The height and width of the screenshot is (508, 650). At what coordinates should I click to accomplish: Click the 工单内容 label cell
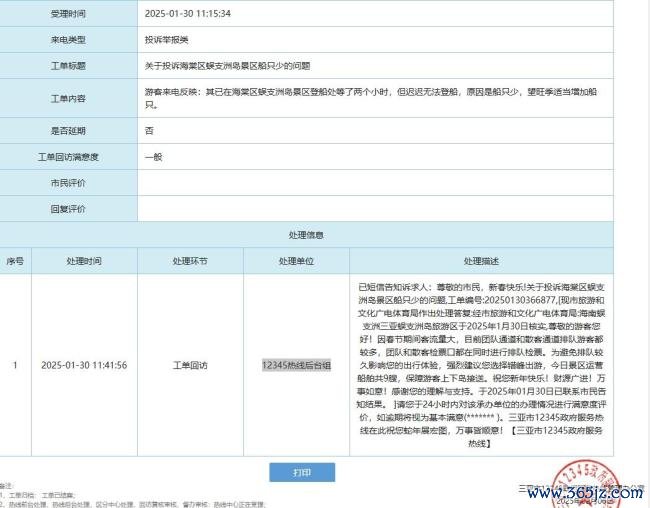tap(68, 98)
